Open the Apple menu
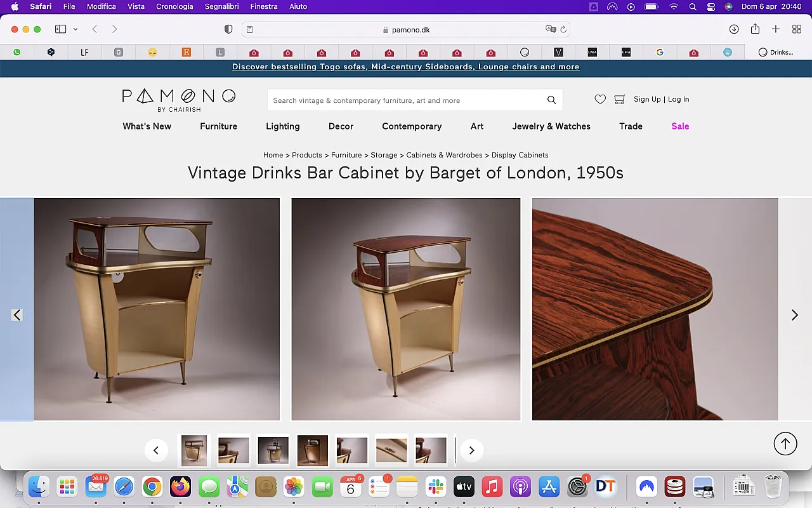This screenshot has width=812, height=508. pyautogui.click(x=15, y=6)
